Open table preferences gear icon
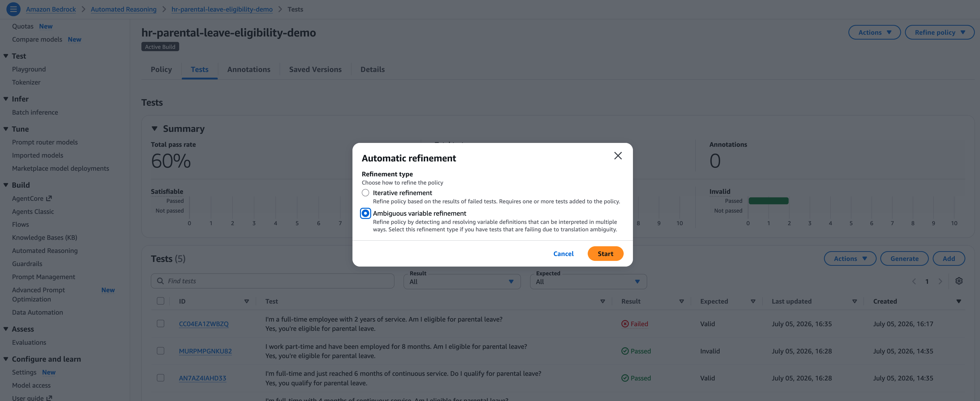The height and width of the screenshot is (401, 980). pos(959,281)
